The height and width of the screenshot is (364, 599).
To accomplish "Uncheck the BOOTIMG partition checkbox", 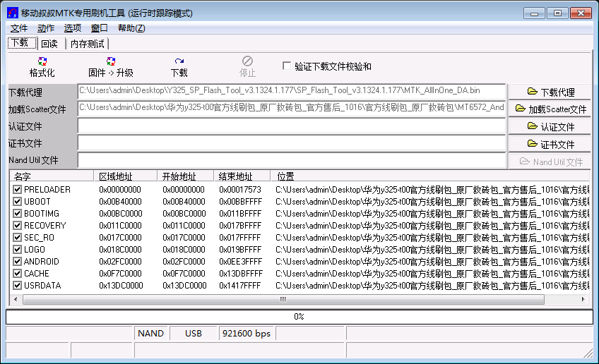I will 17,213.
